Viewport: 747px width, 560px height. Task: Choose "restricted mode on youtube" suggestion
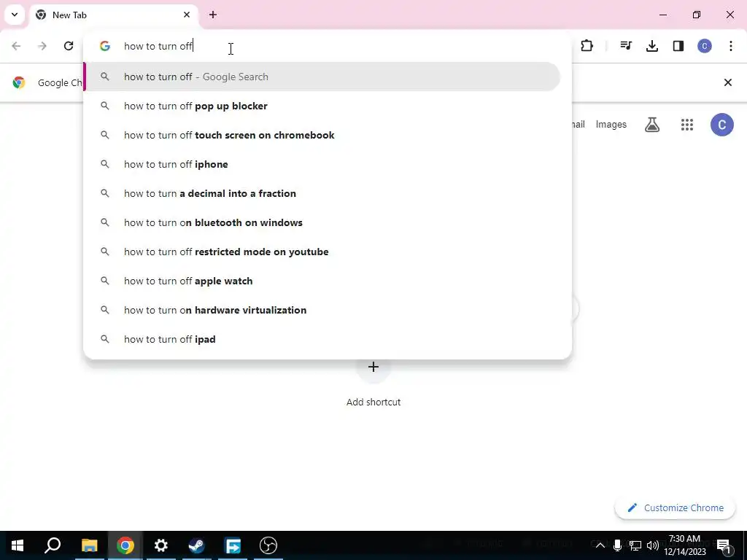tap(322, 252)
